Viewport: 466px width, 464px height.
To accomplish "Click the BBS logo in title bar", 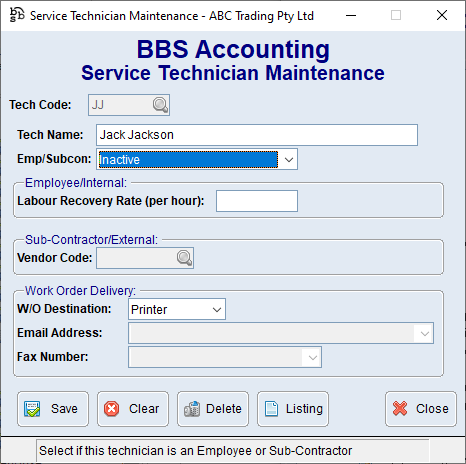I will click(x=17, y=15).
